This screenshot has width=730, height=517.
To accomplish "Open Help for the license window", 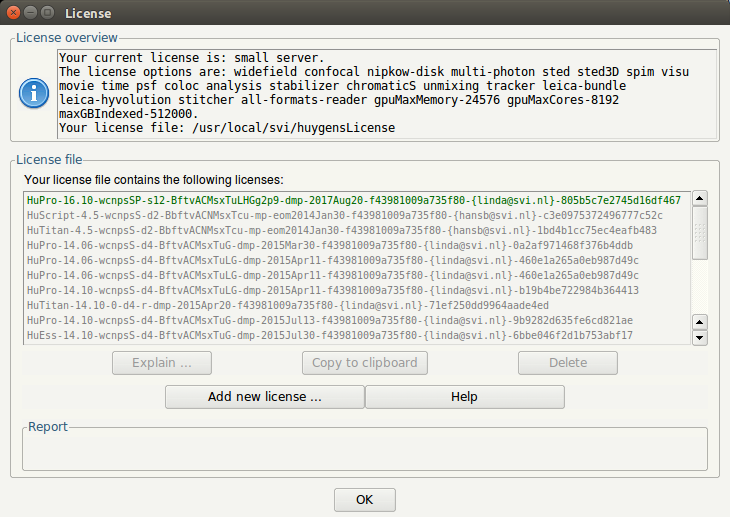I will [464, 397].
